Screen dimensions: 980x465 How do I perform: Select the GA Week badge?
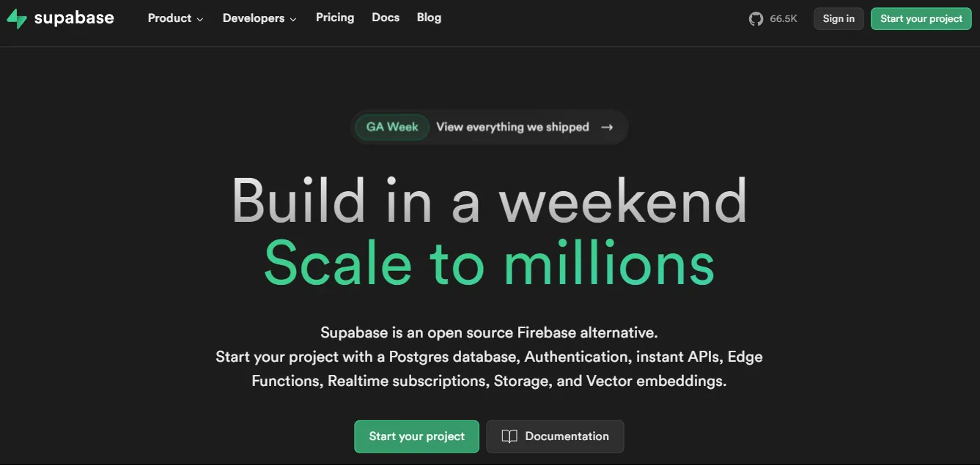coord(392,127)
